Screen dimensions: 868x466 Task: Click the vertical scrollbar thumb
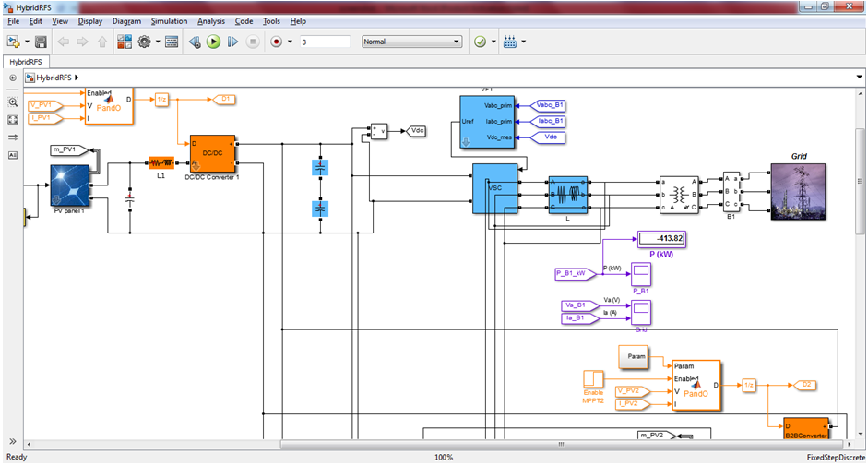tap(860, 181)
